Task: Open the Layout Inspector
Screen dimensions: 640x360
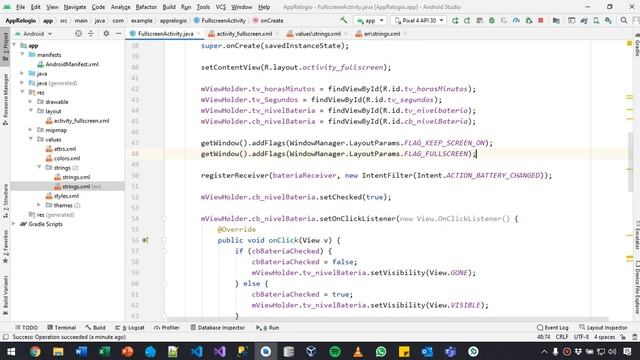Action: coord(603,327)
